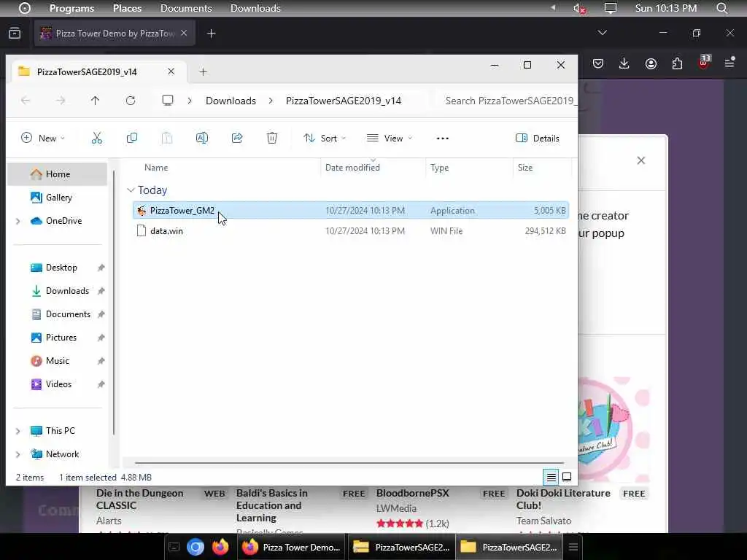Open Firefox View icon left of tab

(15, 33)
